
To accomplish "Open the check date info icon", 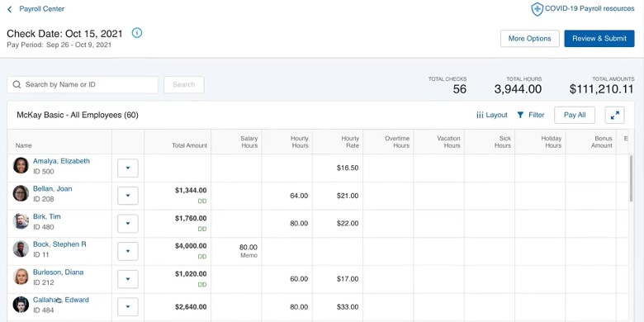I will (137, 33).
